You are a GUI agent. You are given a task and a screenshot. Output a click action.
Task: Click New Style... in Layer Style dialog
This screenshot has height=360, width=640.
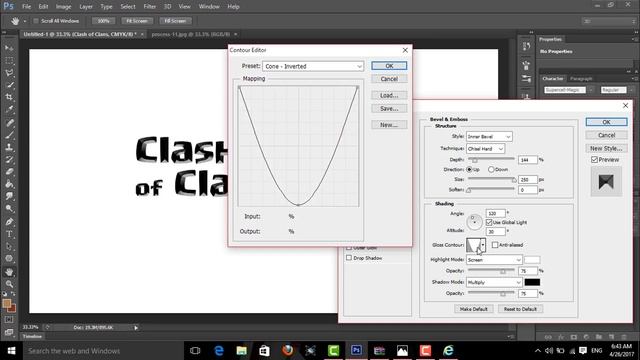(606, 148)
